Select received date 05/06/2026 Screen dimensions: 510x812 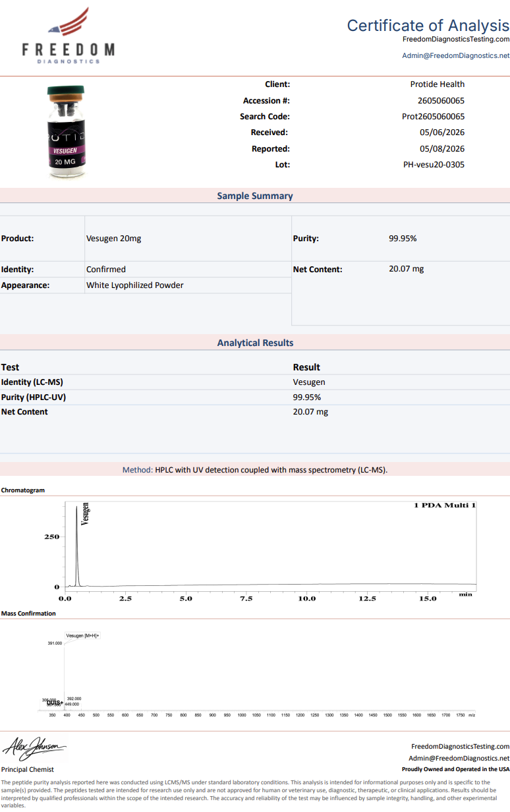[x=442, y=132]
